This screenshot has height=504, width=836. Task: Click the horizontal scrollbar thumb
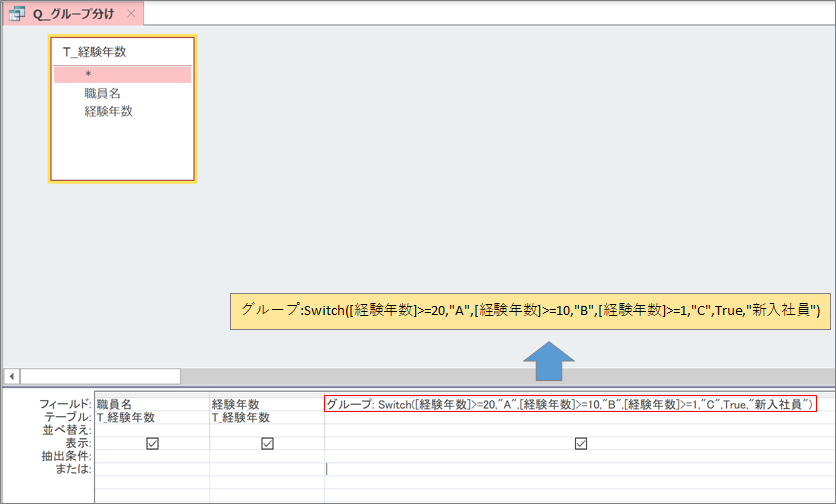pos(100,376)
